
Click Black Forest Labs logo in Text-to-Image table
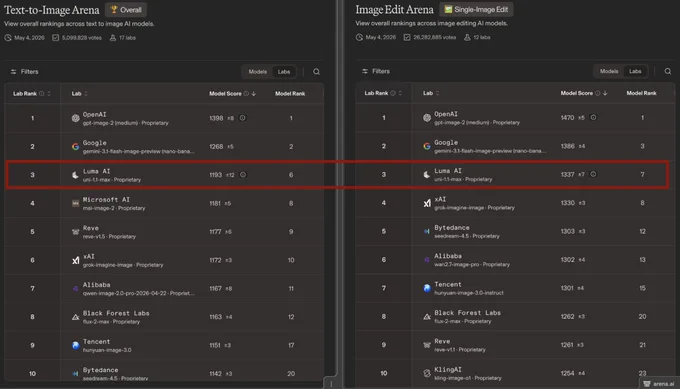(x=75, y=317)
